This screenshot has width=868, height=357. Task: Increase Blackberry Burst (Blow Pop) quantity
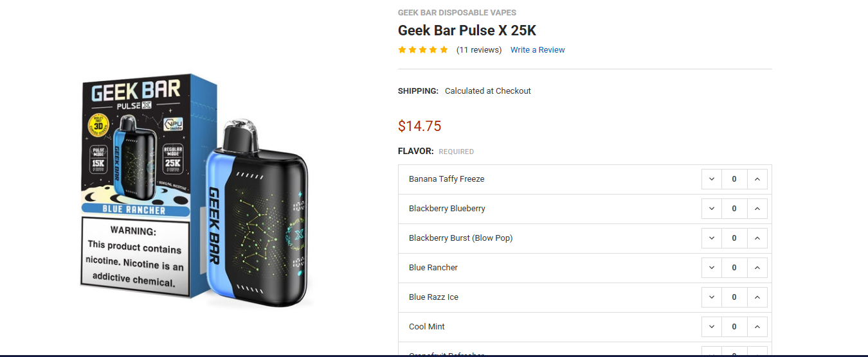pyautogui.click(x=757, y=238)
